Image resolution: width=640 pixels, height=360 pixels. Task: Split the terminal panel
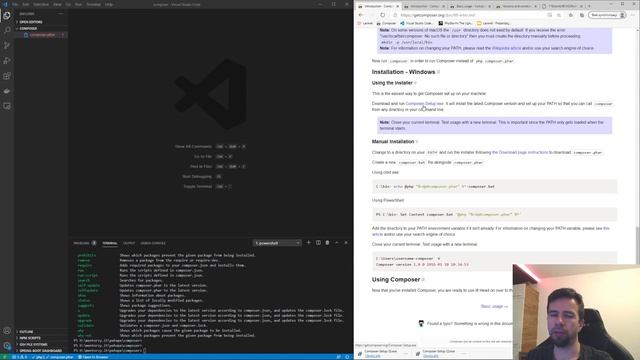click(318, 243)
